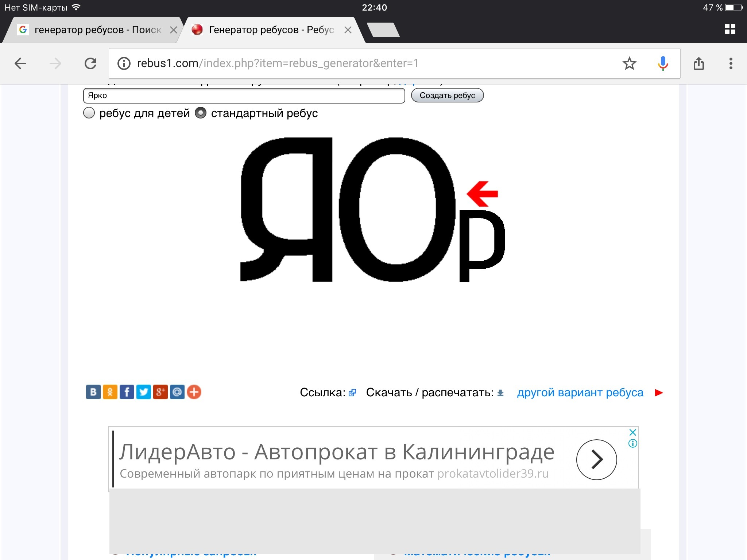Open Chrome three-dot menu
This screenshot has width=747, height=560.
point(731,63)
